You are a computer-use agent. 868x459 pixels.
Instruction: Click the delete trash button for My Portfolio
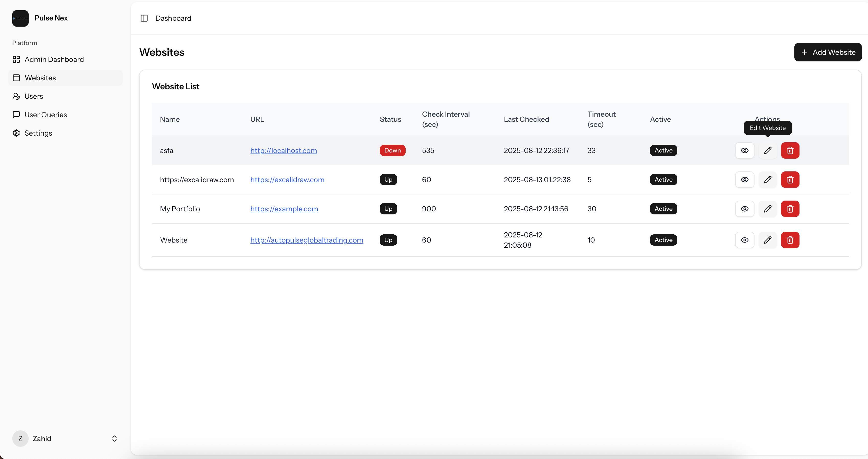pyautogui.click(x=790, y=209)
